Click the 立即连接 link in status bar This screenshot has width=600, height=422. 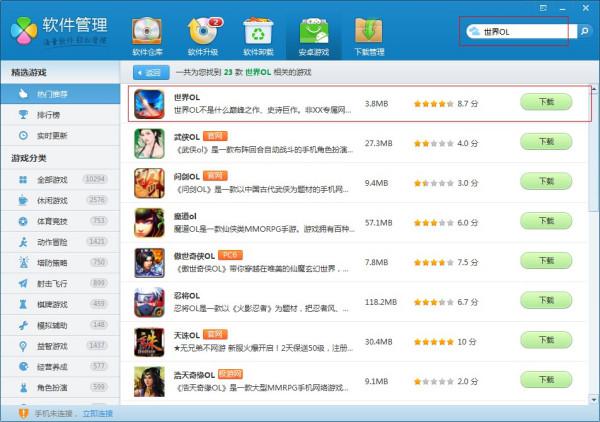point(98,414)
